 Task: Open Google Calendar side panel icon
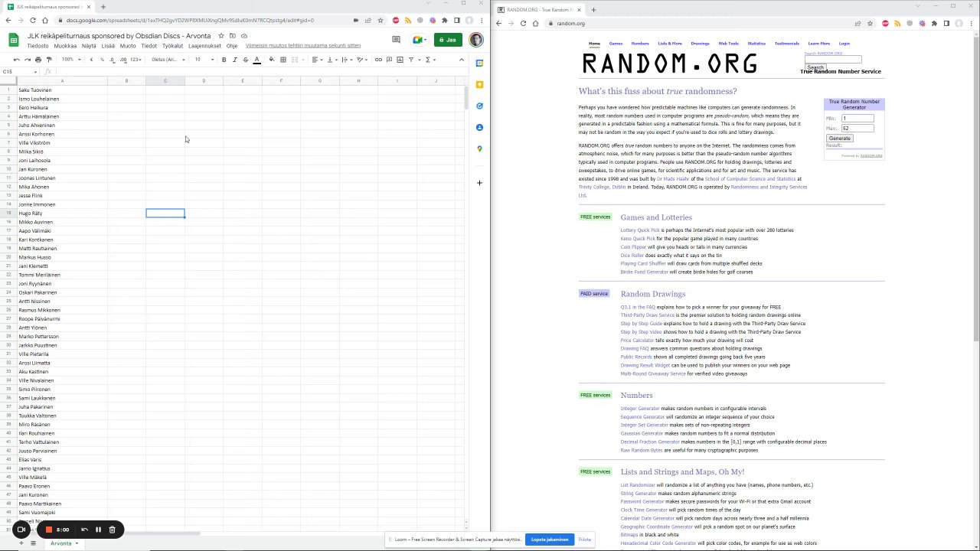coord(479,63)
